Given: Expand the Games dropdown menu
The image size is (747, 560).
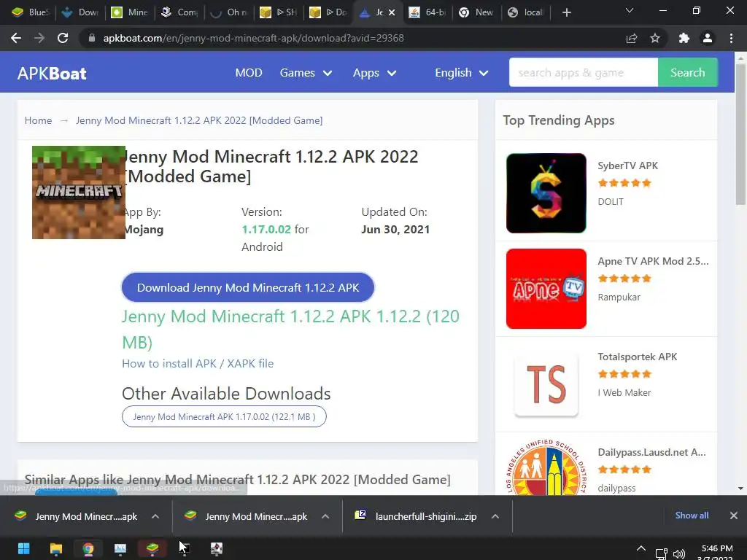Looking at the screenshot, I should (x=306, y=73).
